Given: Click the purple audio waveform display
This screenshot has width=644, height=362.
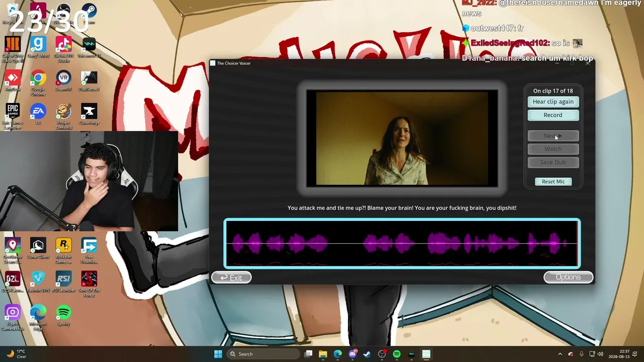Looking at the screenshot, I should 402,243.
